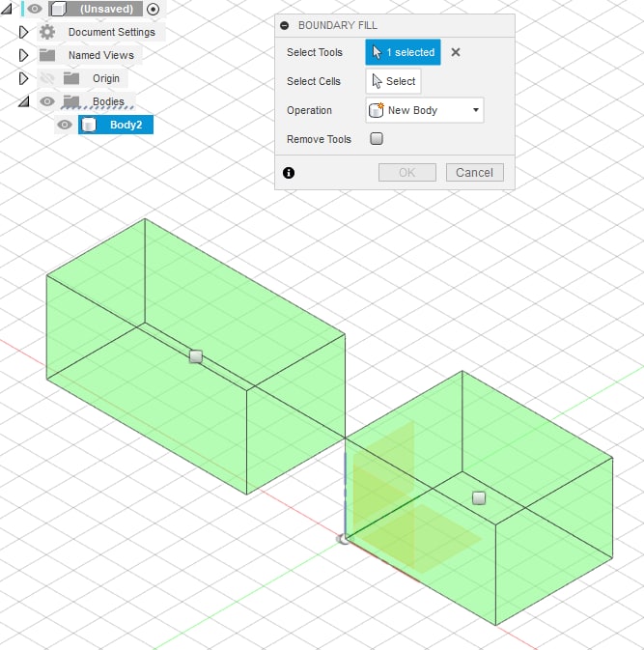Screen dimensions: 644x650
Task: Hide Body2 using its eye icon
Action: coord(65,125)
